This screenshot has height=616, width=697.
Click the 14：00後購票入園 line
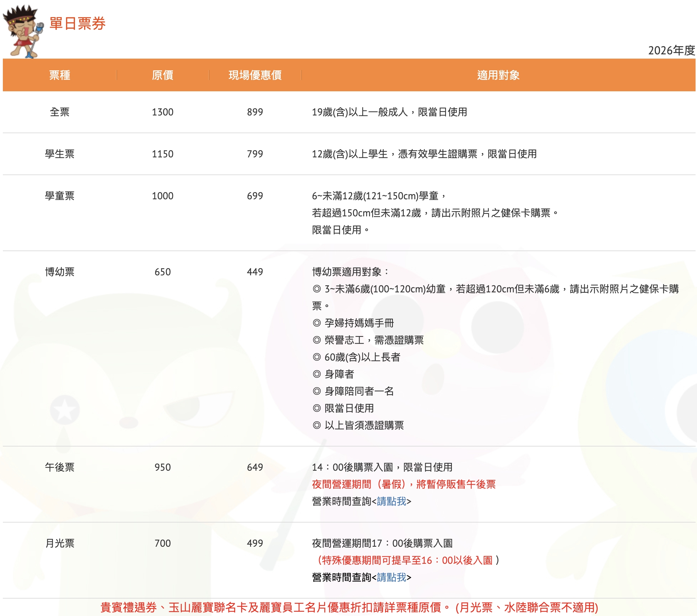(382, 467)
